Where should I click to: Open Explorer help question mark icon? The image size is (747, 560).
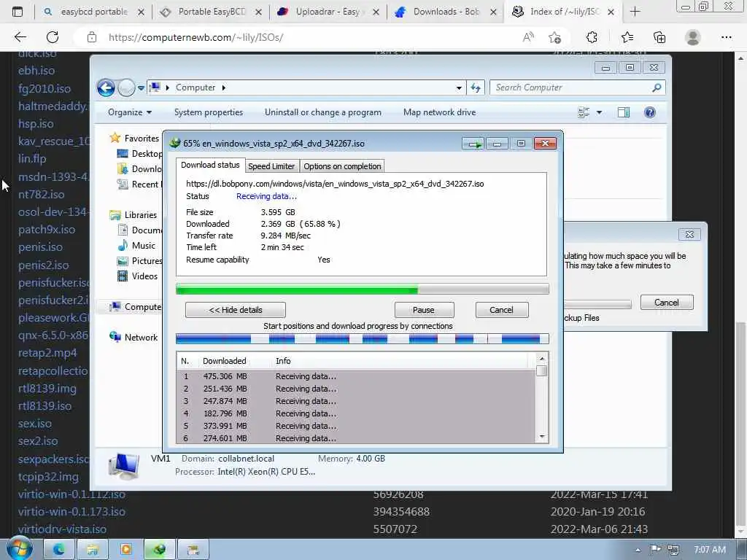point(649,112)
